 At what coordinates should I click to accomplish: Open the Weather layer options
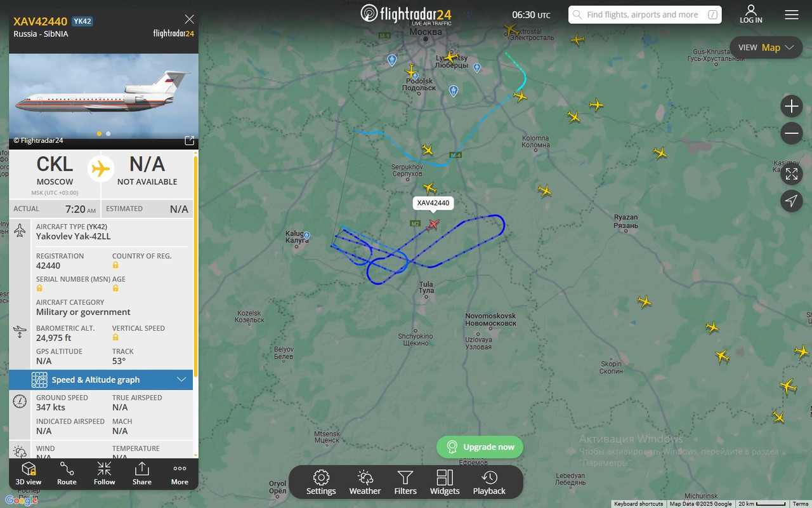(365, 483)
